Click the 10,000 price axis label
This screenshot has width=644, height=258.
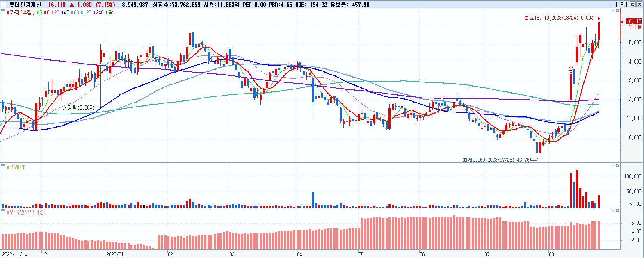click(634, 137)
